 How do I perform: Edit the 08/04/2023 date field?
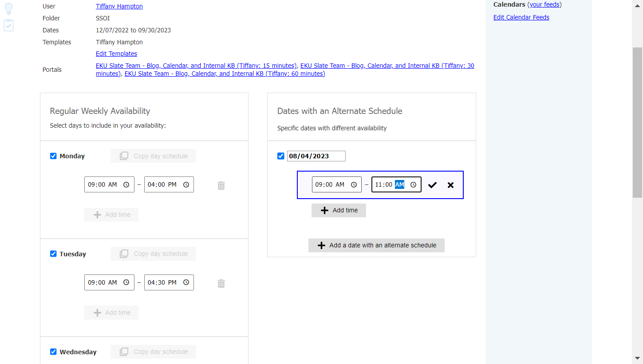click(x=316, y=156)
